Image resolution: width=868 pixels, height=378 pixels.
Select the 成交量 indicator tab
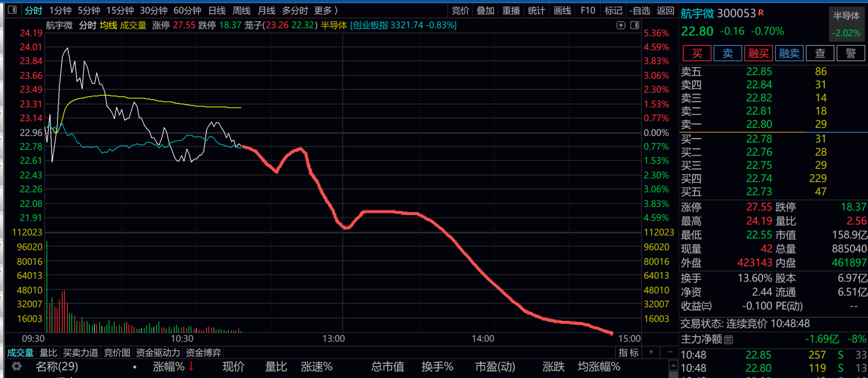coord(20,352)
